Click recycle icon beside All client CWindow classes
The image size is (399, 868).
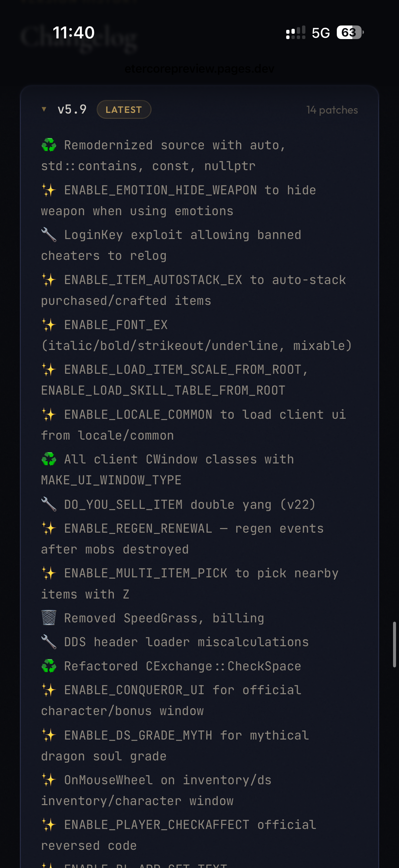[49, 459]
